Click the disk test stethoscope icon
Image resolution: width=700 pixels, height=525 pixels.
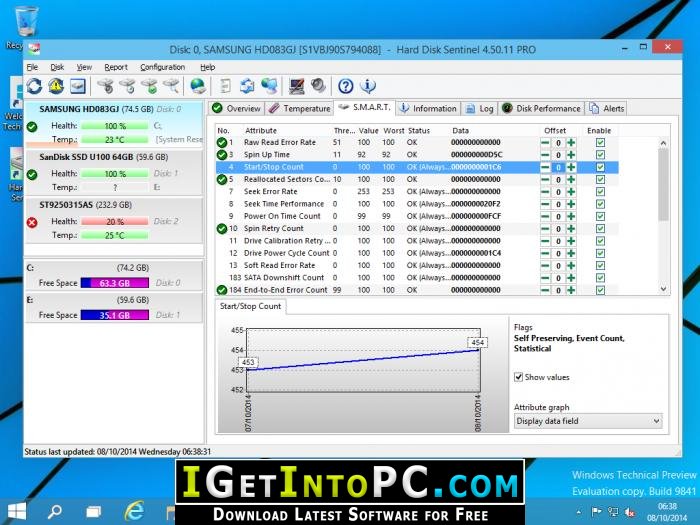(106, 86)
